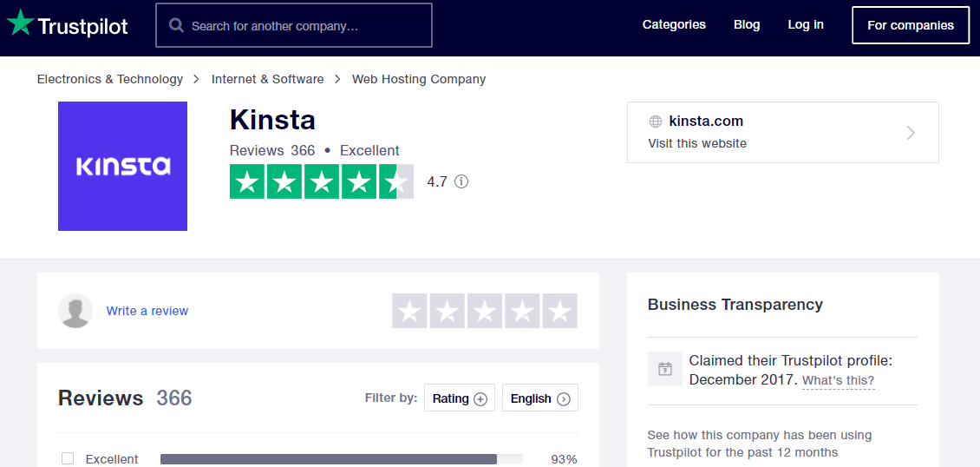Click the 93% percentage label
Viewport: 980px width, 467px height.
pos(564,459)
